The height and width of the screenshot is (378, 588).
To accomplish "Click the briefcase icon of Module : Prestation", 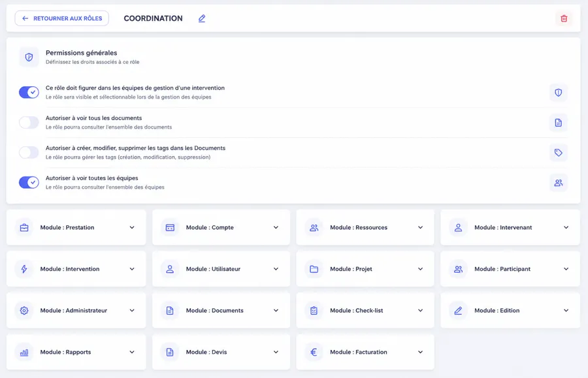I will tap(24, 227).
